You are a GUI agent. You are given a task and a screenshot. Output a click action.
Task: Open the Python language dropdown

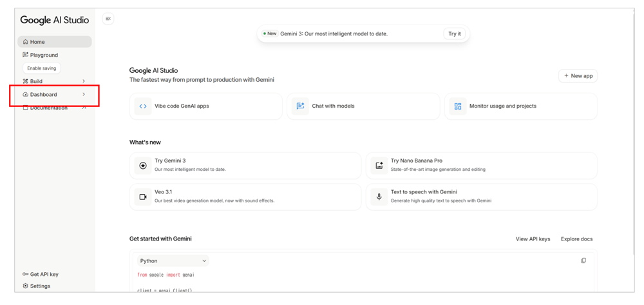click(x=173, y=261)
